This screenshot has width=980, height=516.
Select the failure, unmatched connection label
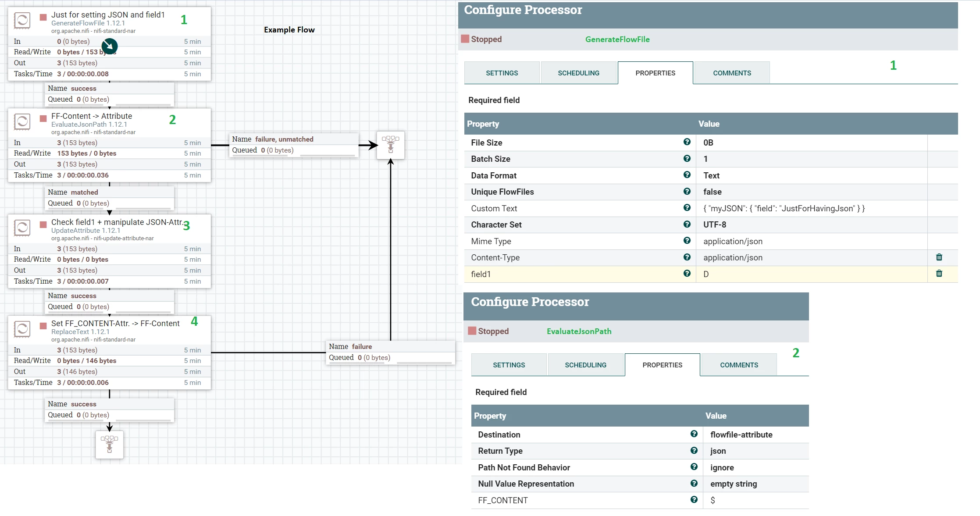tap(293, 145)
